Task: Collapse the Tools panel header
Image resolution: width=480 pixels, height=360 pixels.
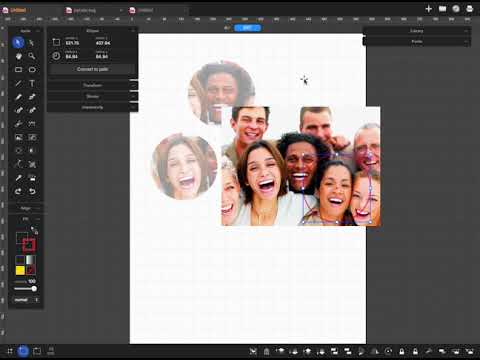Action: click(x=25, y=31)
